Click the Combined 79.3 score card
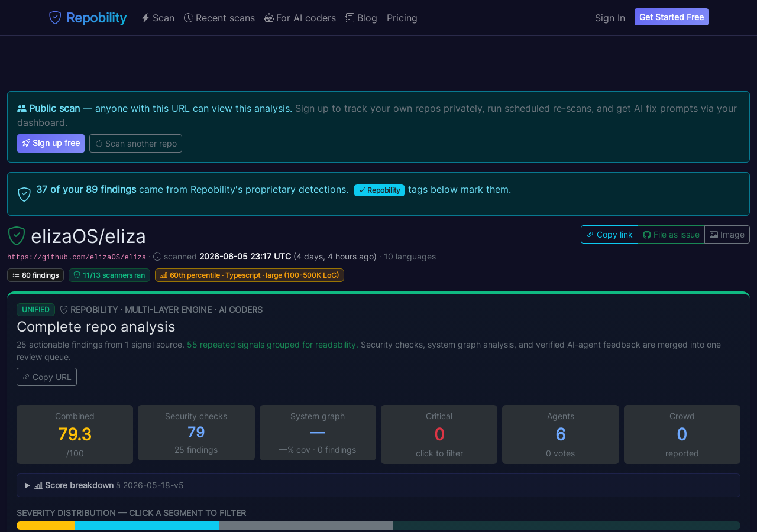Screen dimensions: 757x532 pos(75,434)
